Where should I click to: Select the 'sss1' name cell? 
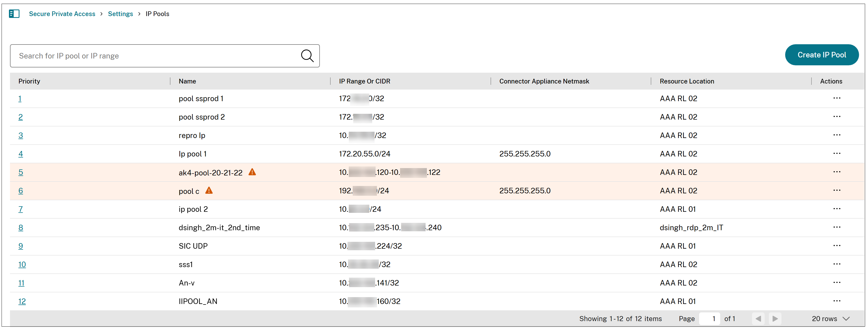[186, 264]
